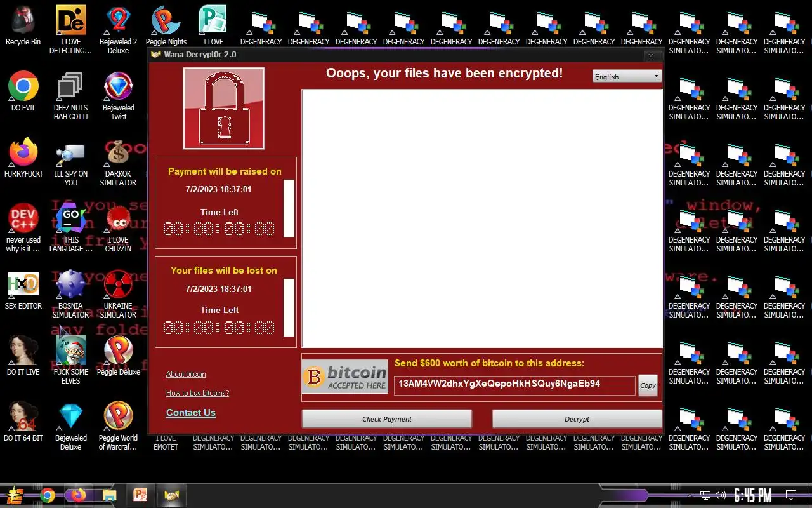Select the GoLand icon labeled THIS LANGUAGE
Image resolution: width=812 pixels, height=508 pixels.
pos(71,227)
